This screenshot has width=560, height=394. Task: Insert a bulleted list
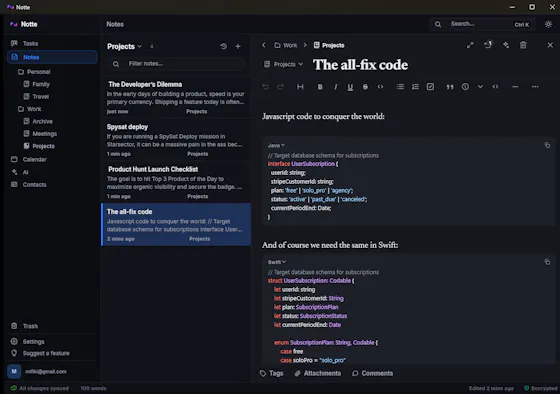point(400,87)
